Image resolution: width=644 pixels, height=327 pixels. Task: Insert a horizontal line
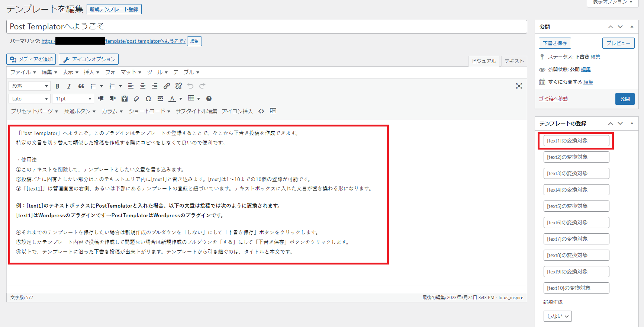(160, 99)
